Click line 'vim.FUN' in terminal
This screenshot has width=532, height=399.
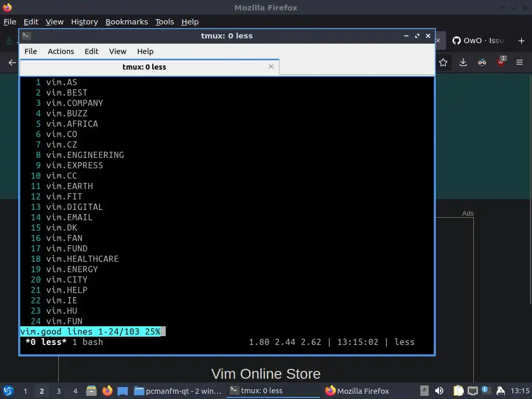[64, 321]
